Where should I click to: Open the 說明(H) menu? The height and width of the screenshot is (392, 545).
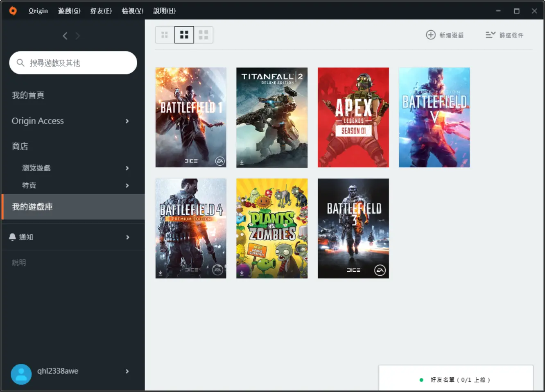(x=165, y=11)
